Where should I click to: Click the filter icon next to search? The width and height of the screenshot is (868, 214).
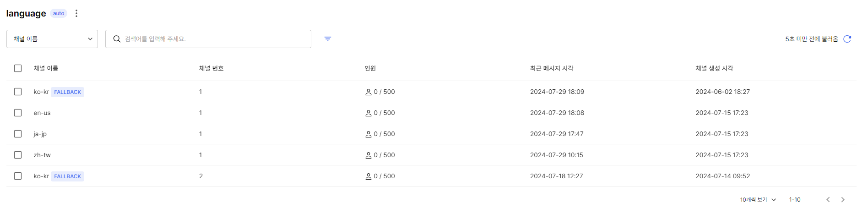tap(328, 39)
